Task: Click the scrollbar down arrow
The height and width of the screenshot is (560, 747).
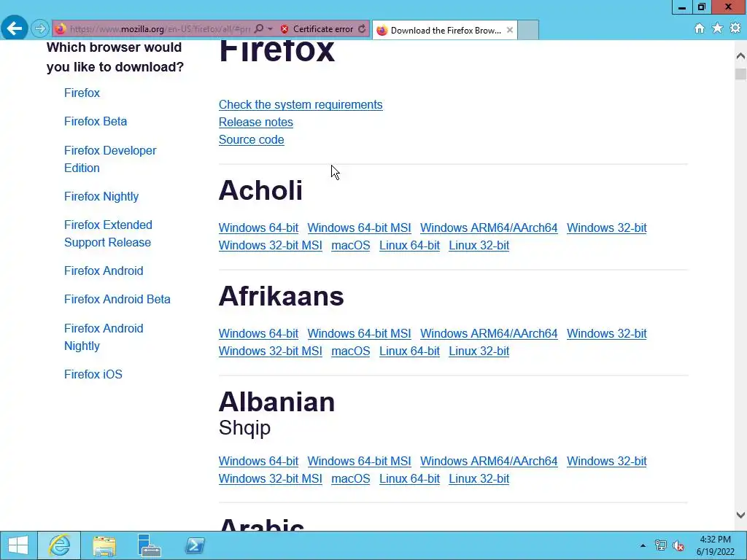Action: pos(740,515)
